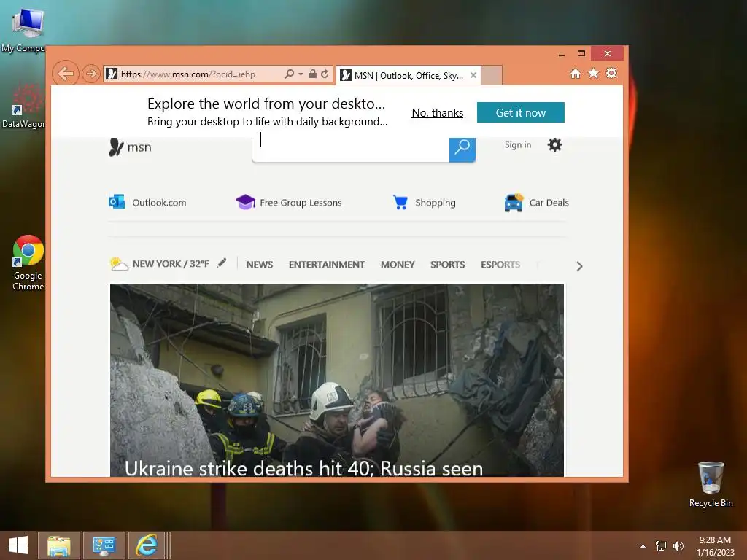Open the Outlook.com icon shortcut

click(x=116, y=202)
